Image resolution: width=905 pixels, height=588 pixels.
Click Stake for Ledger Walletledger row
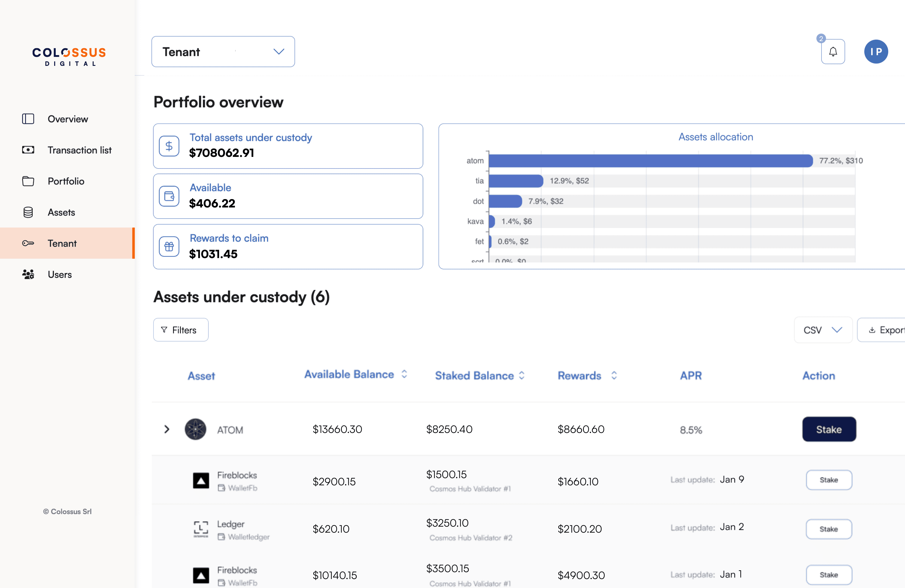[x=829, y=529]
